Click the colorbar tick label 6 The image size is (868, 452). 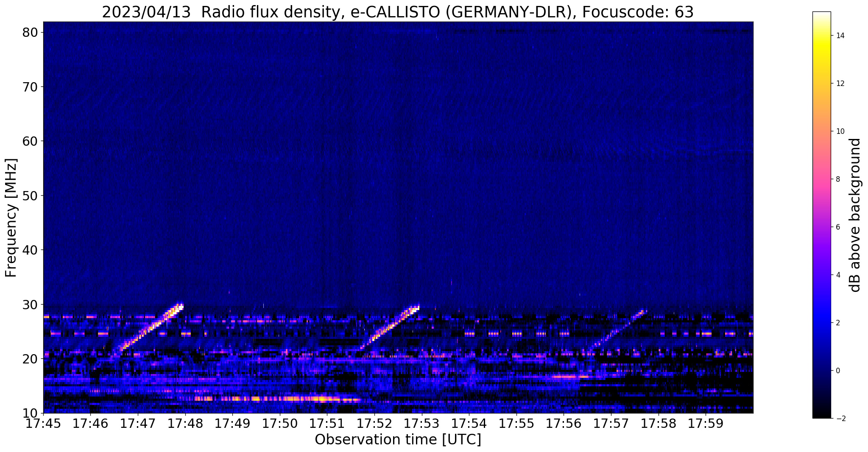[x=837, y=227]
